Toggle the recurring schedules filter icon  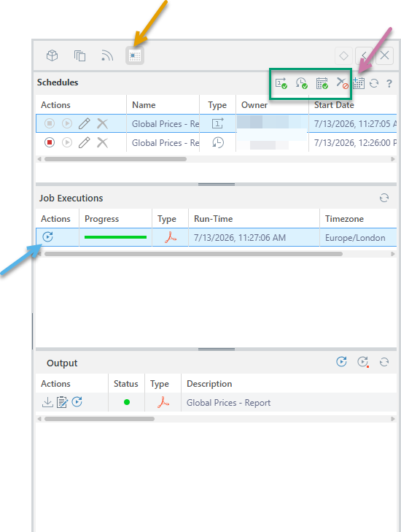[x=301, y=83]
